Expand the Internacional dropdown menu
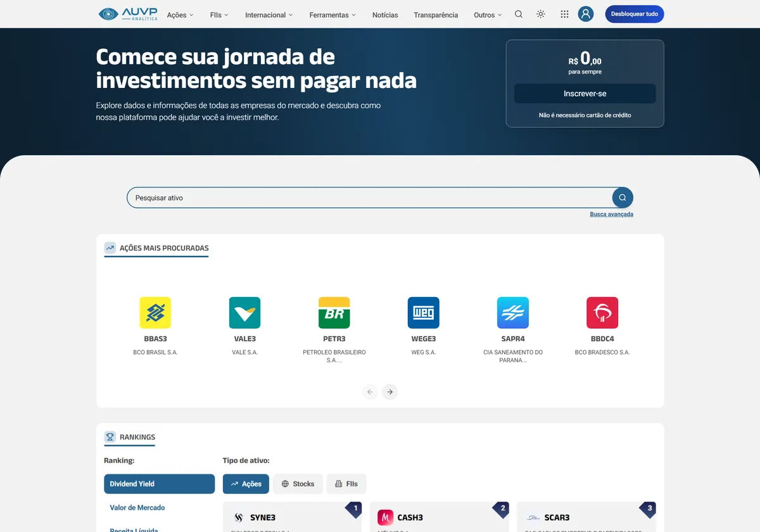Viewport: 760px width, 532px height. [x=269, y=15]
